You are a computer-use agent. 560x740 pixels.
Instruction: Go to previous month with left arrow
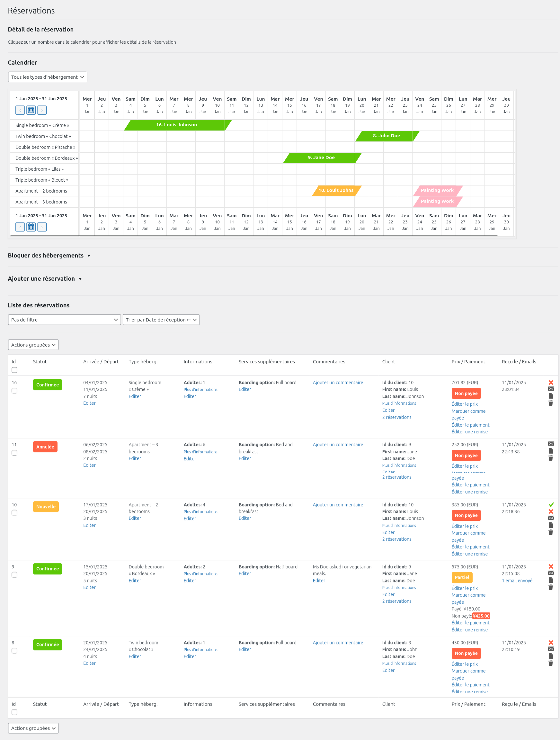click(x=20, y=110)
